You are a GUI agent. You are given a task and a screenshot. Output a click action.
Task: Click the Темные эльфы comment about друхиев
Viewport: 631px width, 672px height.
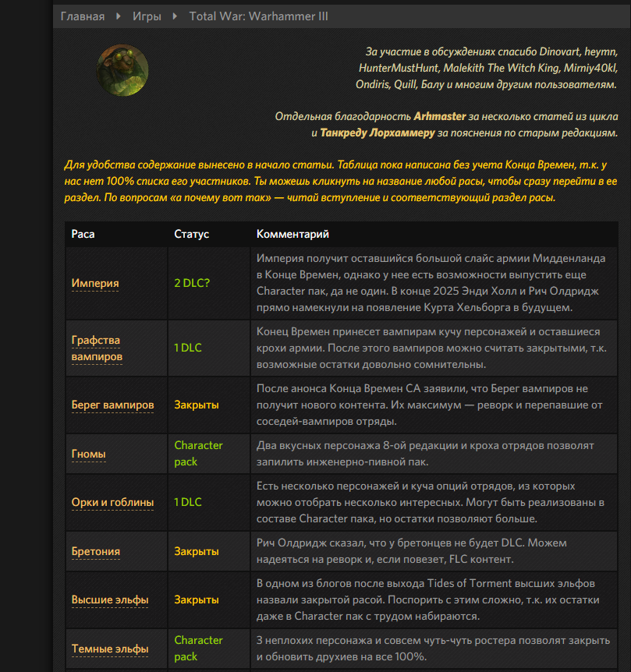point(433,649)
